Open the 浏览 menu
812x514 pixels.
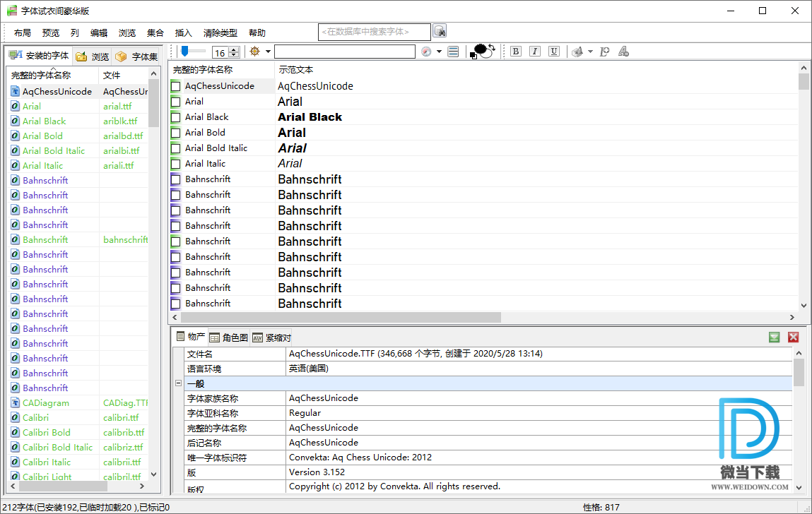pos(127,32)
